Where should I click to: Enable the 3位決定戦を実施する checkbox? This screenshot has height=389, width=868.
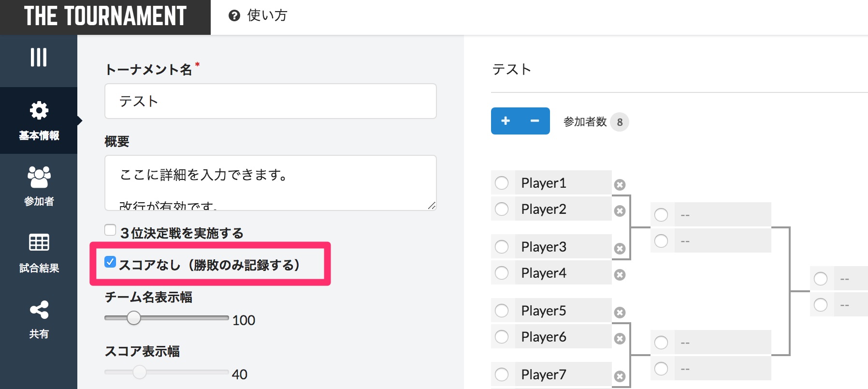pyautogui.click(x=110, y=230)
